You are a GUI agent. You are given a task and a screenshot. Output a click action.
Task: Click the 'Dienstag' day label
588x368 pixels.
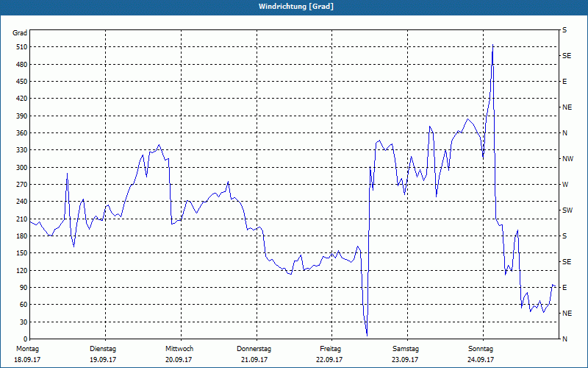[103, 349]
